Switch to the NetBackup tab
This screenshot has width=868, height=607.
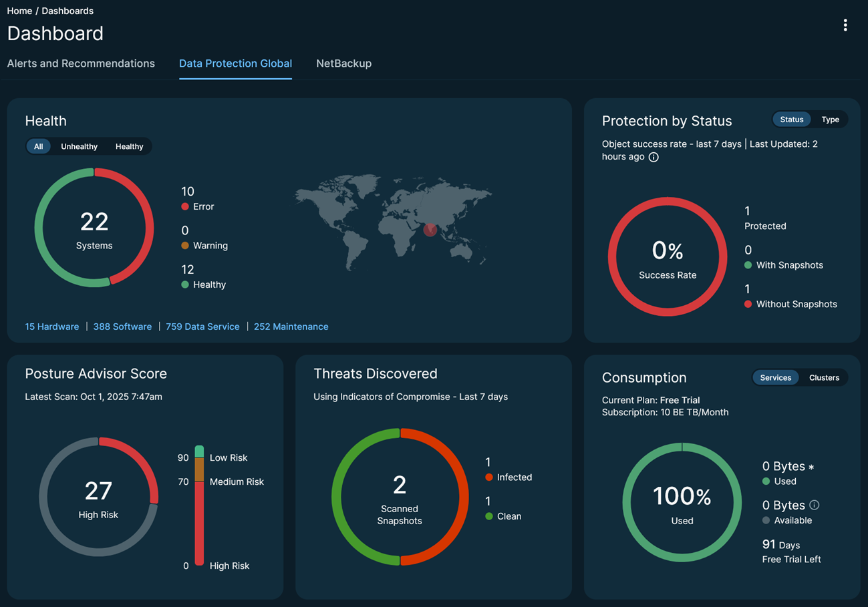coord(343,63)
